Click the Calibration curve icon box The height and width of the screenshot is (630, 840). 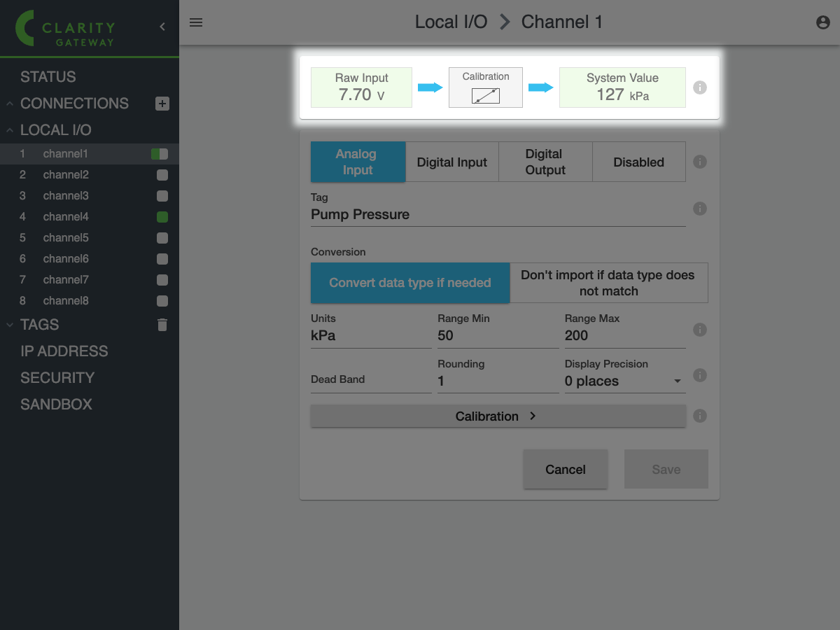pos(486,88)
